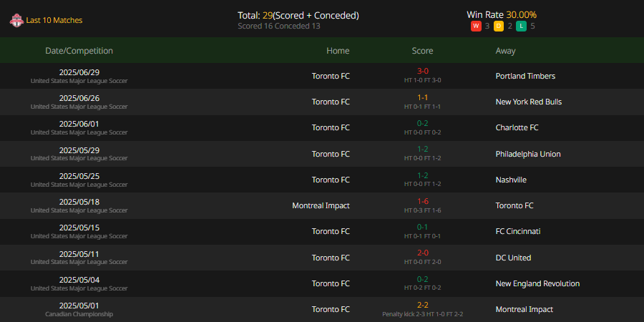The width and height of the screenshot is (644, 322).
Task: Open Charlotte FC team link
Action: tap(517, 127)
